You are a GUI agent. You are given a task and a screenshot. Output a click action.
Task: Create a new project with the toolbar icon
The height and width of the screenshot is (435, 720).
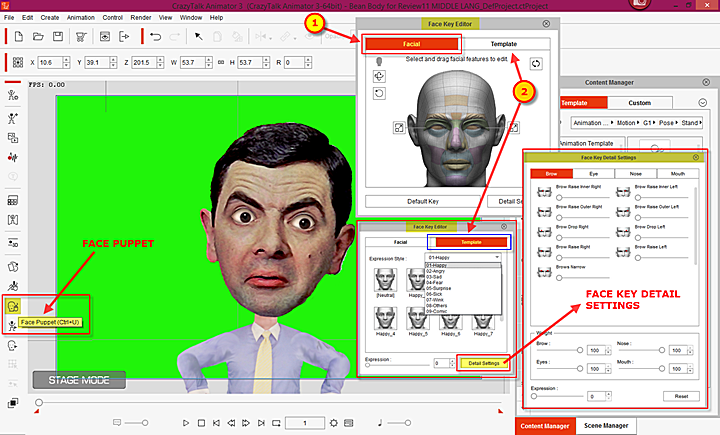pos(19,37)
